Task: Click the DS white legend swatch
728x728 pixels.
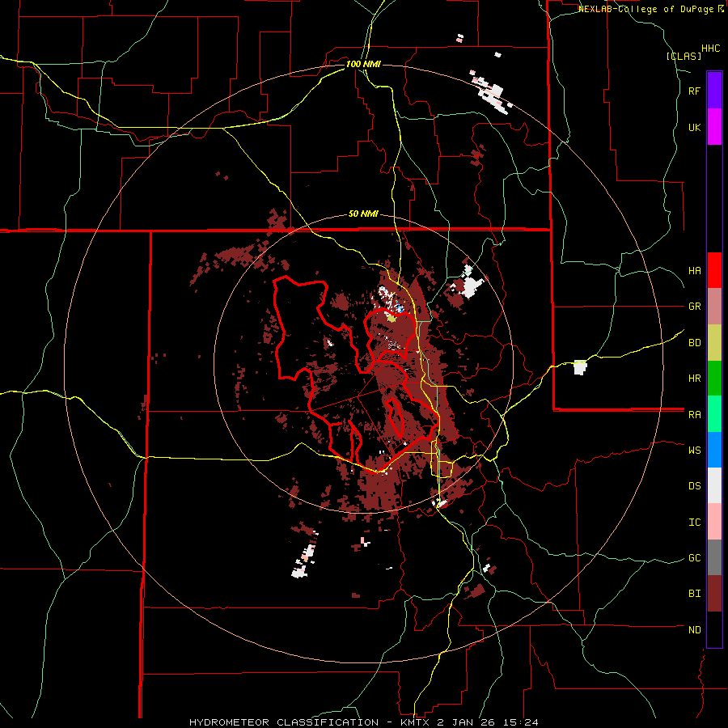Action: tap(714, 485)
